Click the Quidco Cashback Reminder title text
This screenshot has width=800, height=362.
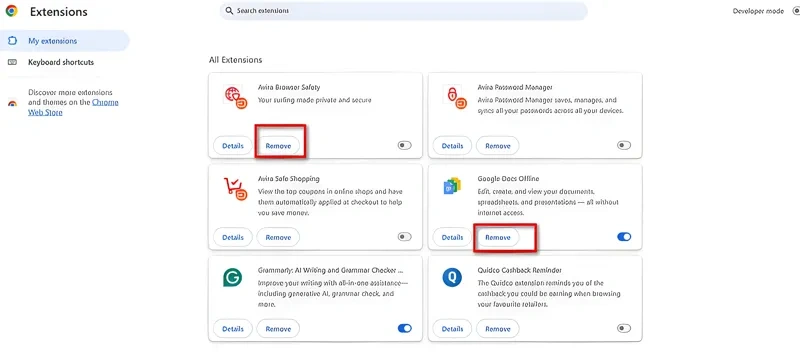(x=519, y=270)
